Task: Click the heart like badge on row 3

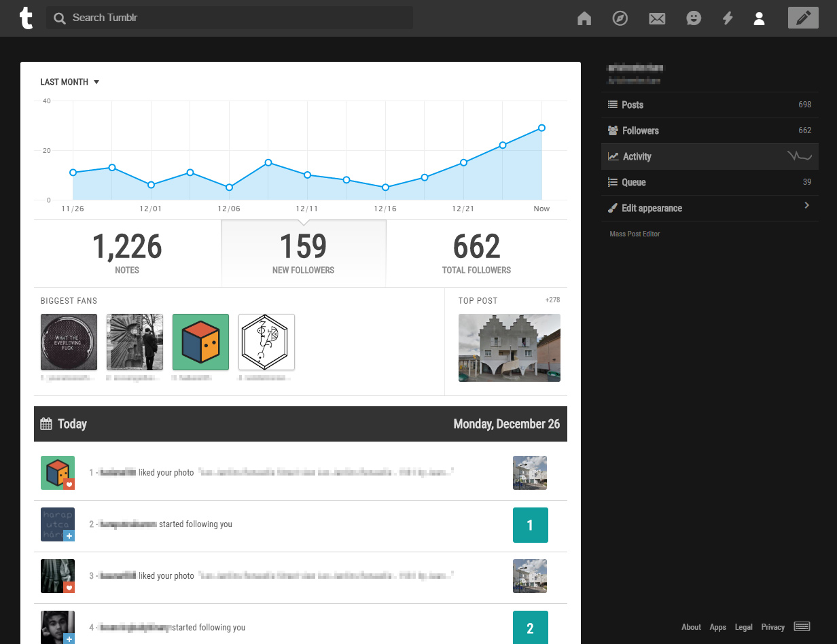Action: coord(69,588)
